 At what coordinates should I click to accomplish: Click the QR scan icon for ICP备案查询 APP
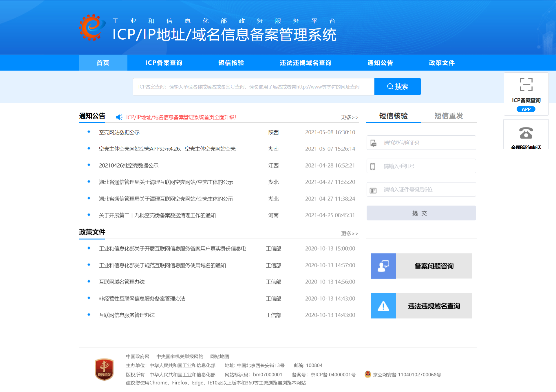(526, 84)
